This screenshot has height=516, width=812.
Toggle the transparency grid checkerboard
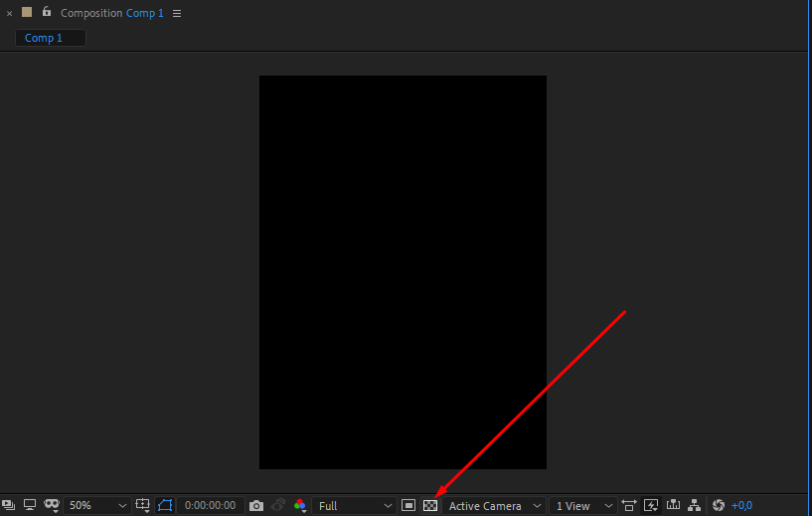pyautogui.click(x=430, y=506)
